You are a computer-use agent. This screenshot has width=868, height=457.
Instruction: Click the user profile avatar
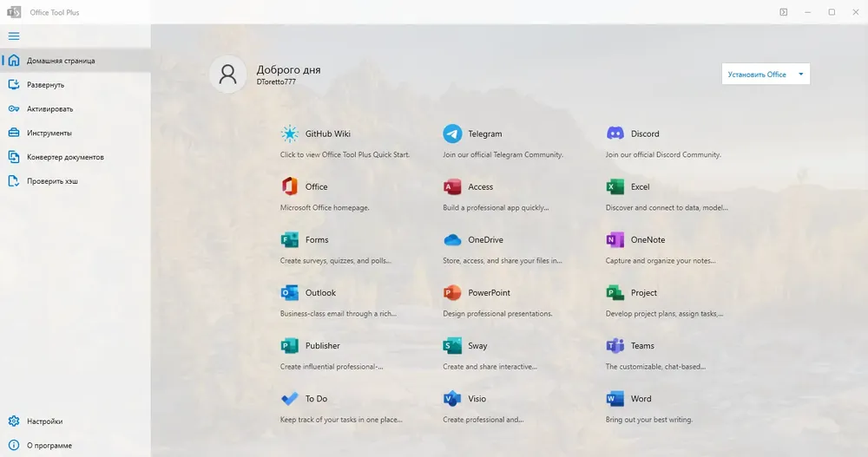pos(227,74)
